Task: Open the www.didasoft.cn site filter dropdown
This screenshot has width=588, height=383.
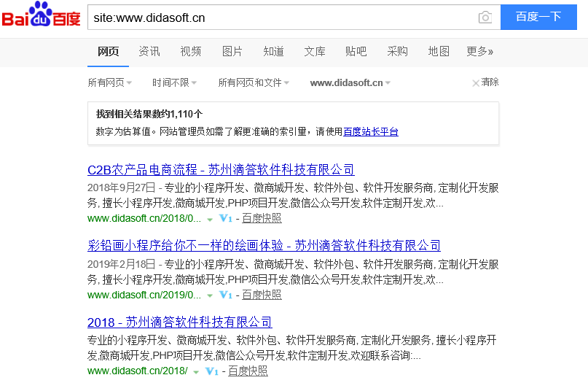Action: [x=350, y=82]
